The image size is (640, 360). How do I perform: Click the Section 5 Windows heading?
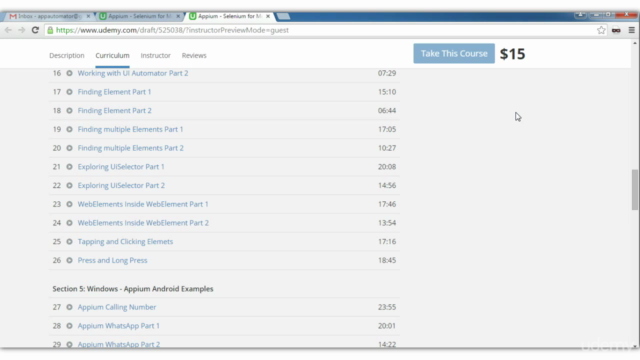pos(133,289)
